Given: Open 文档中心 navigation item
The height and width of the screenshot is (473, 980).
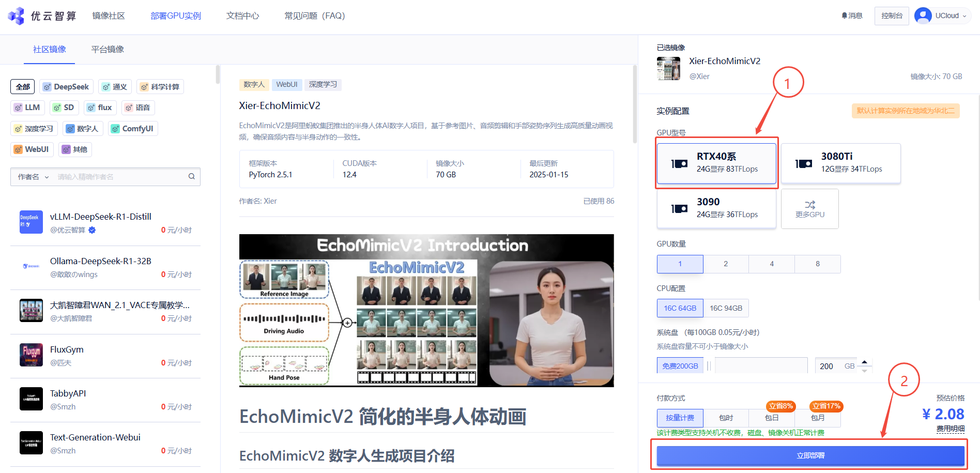Looking at the screenshot, I should click(x=242, y=16).
